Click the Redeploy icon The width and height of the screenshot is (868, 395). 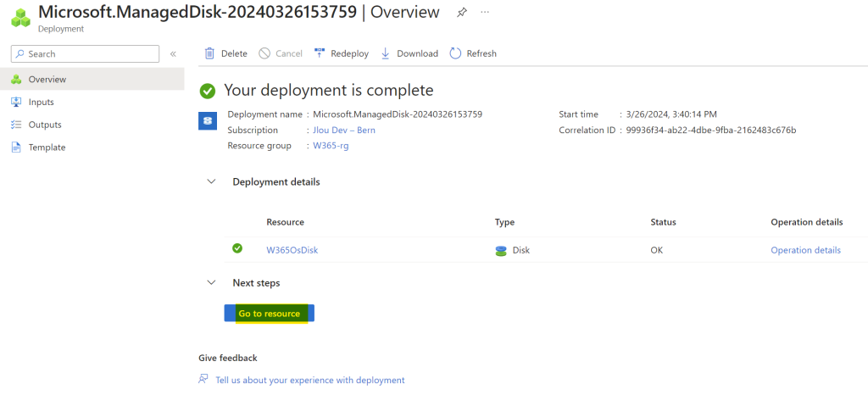point(320,53)
